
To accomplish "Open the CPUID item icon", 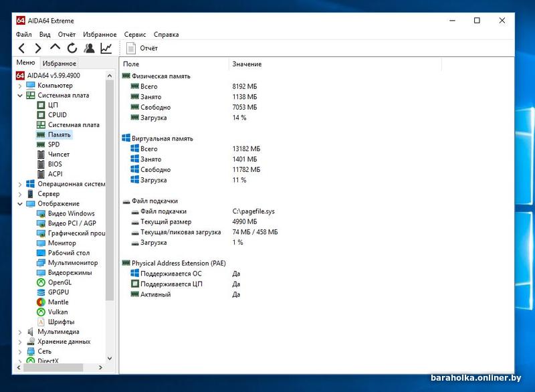I will (x=41, y=115).
